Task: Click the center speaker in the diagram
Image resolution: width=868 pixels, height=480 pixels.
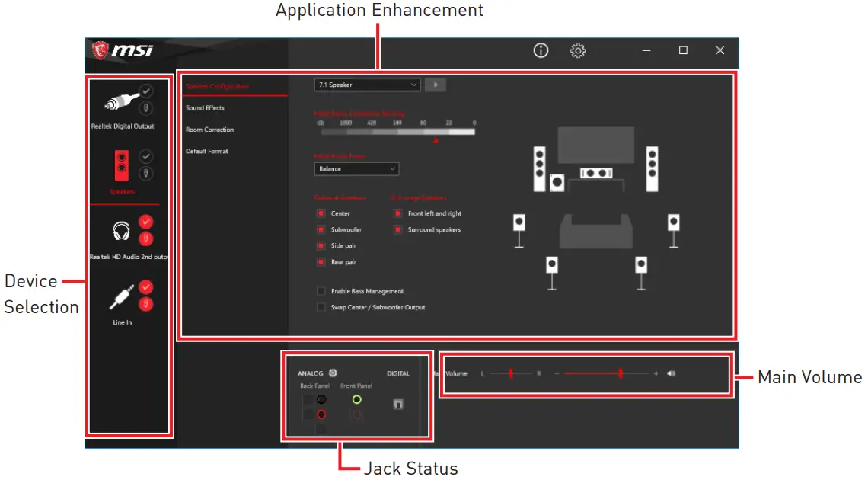Action: click(x=596, y=173)
